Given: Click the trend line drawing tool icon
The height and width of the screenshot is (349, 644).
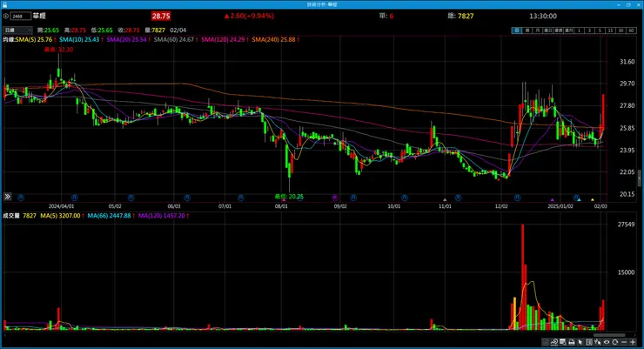Looking at the screenshot, I should (x=554, y=342).
